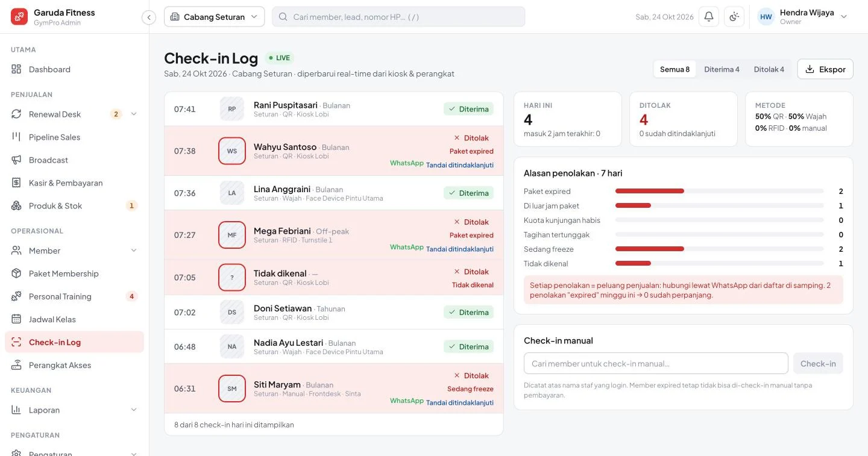
Task: Filter by Ditolak 4 tab
Action: (769, 69)
